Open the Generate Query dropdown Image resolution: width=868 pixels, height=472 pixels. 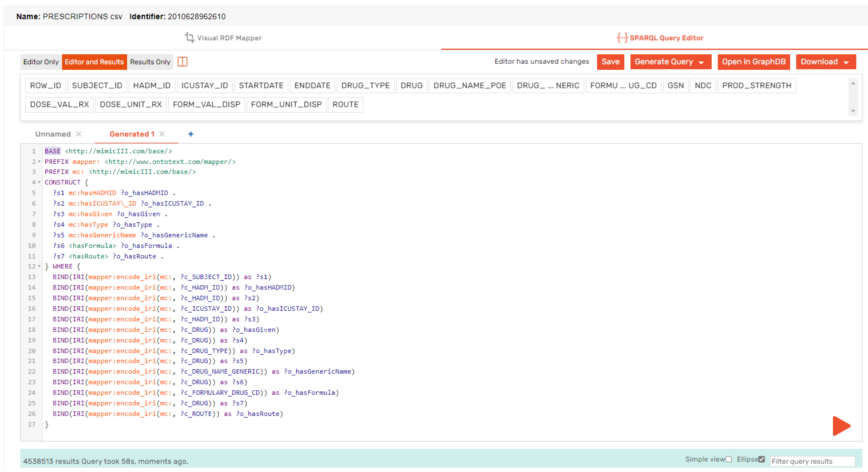click(670, 62)
